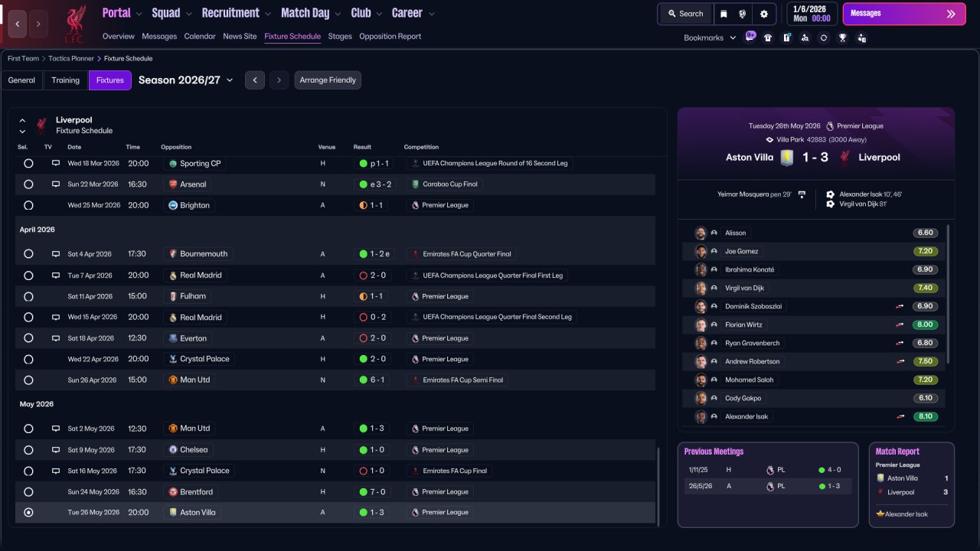Click the Arrange Friendly button
The width and height of the screenshot is (980, 551).
(x=328, y=80)
